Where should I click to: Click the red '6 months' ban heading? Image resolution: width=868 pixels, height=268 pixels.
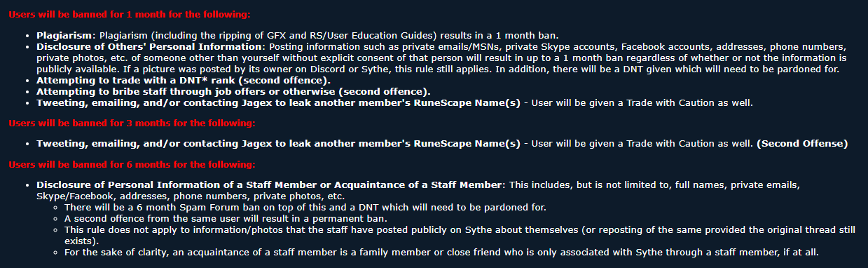131,165
